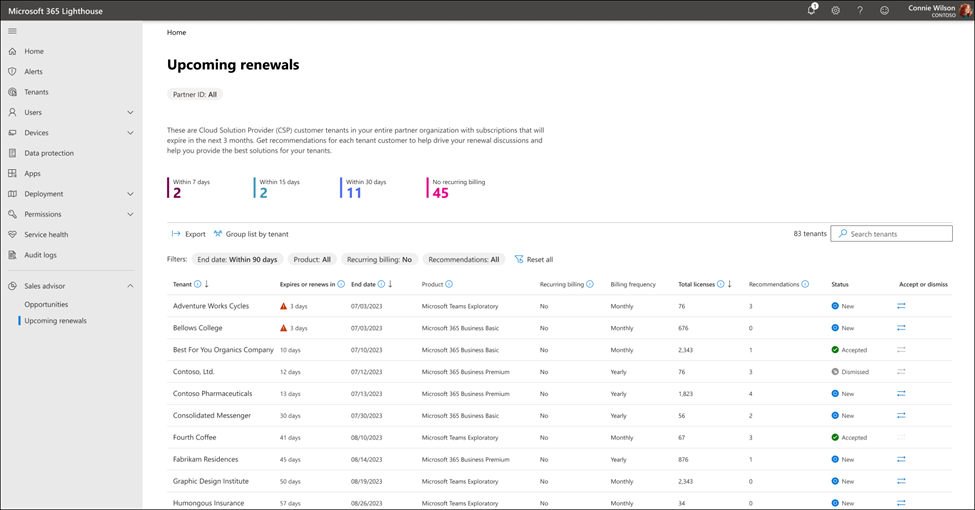Open the Best For You Organics Company tenant
975x510 pixels.
click(x=223, y=350)
